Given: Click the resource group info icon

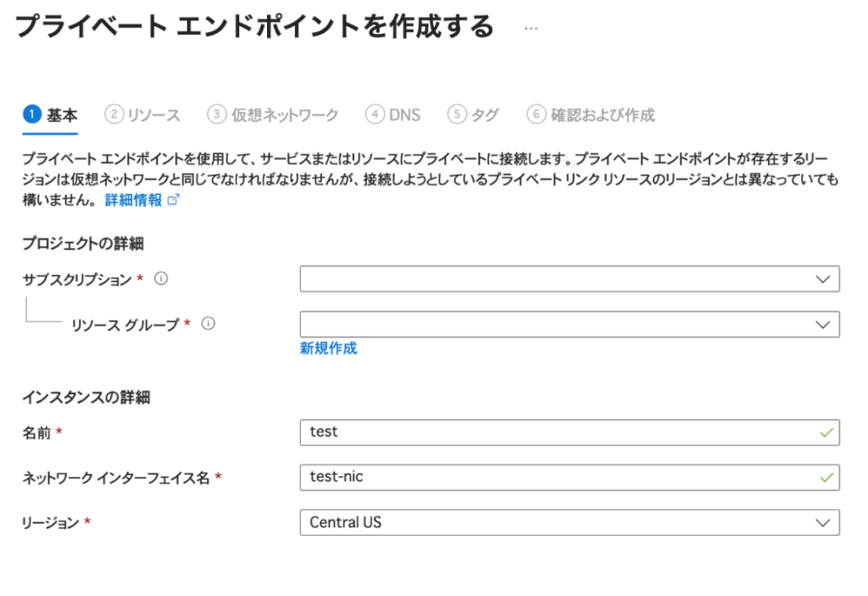Looking at the screenshot, I should pos(208,324).
